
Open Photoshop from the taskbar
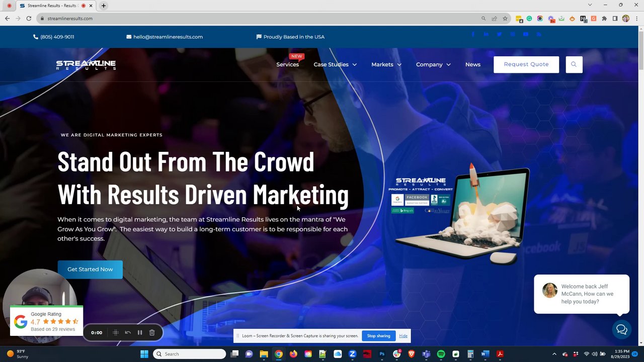[x=382, y=354]
